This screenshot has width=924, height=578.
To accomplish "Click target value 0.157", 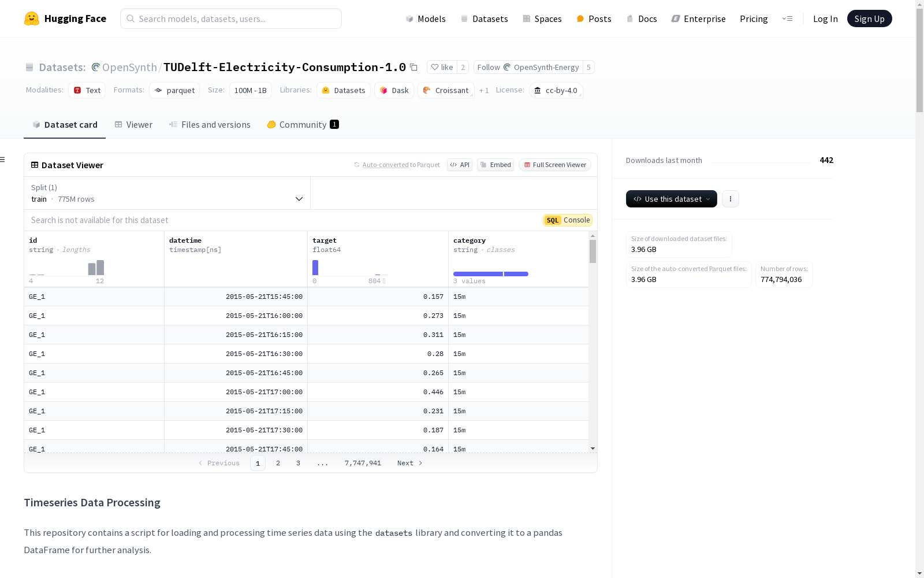I will [433, 297].
